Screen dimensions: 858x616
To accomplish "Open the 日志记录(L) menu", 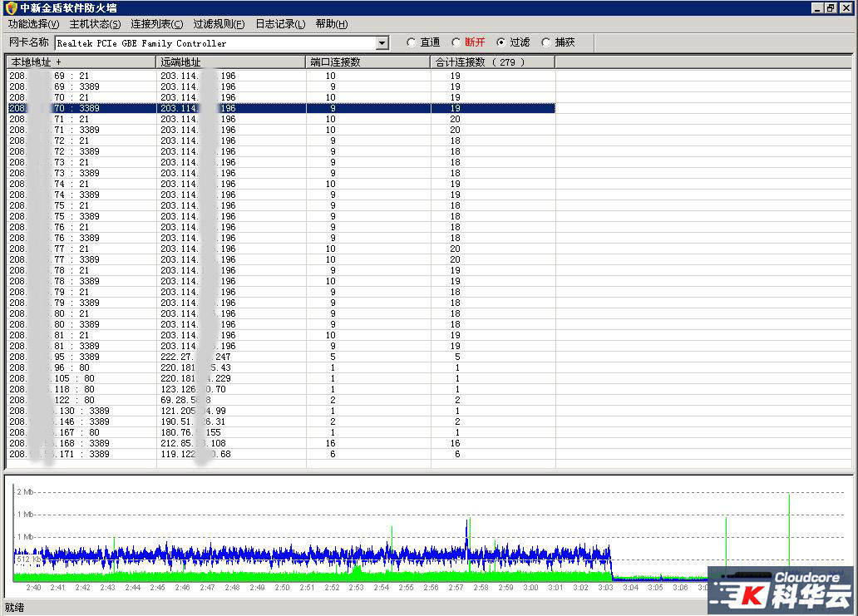I will click(280, 24).
